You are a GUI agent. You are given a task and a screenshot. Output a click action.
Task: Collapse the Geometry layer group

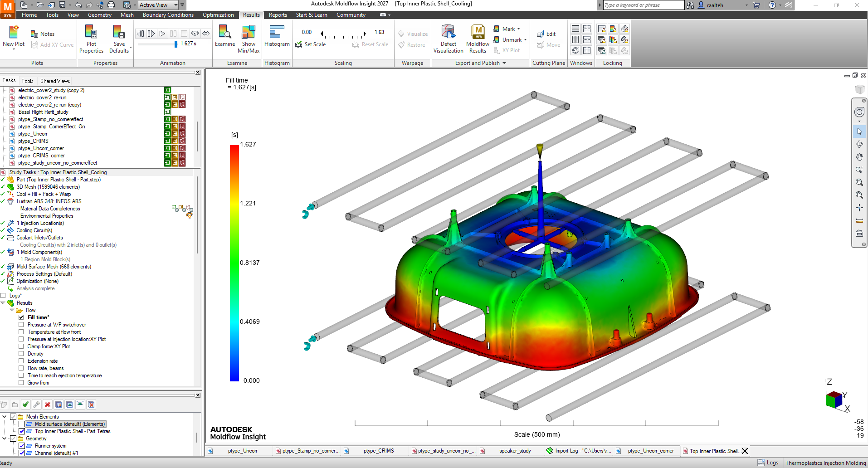5,439
